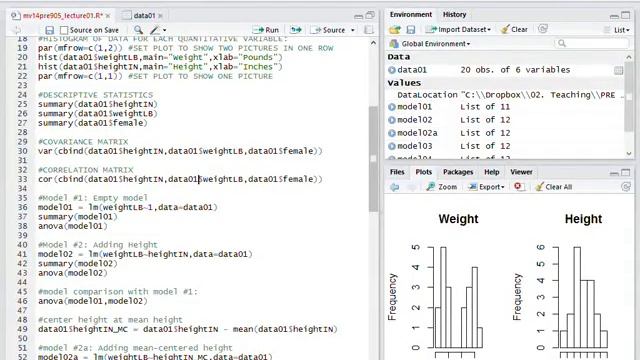Save the current R script
640x360 pixels.
click(49, 30)
